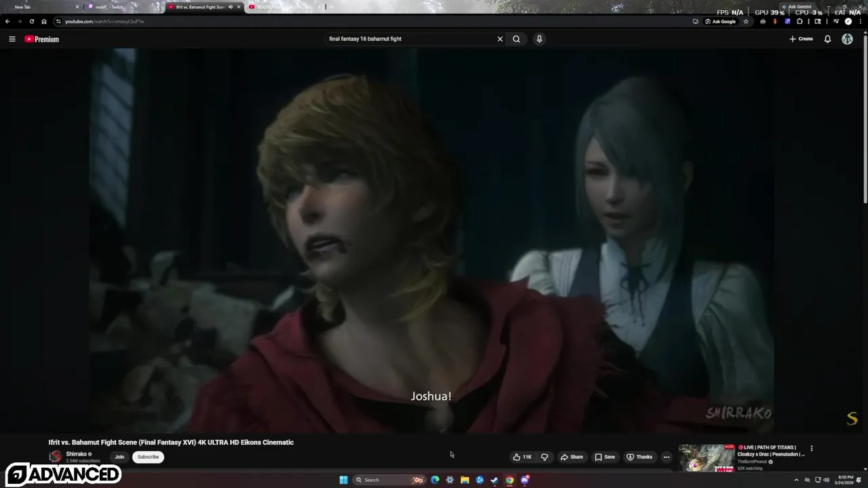
Task: Open clock showing 8:50 PM
Action: [844, 480]
